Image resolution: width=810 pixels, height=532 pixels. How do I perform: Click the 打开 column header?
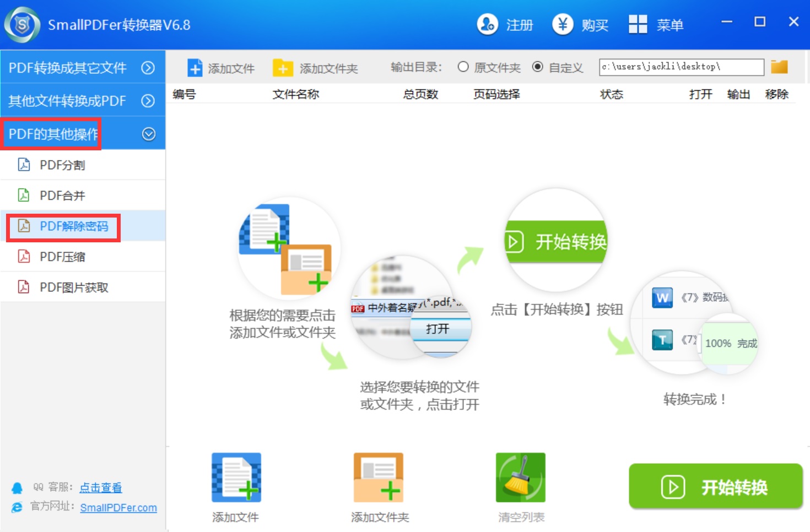point(701,94)
